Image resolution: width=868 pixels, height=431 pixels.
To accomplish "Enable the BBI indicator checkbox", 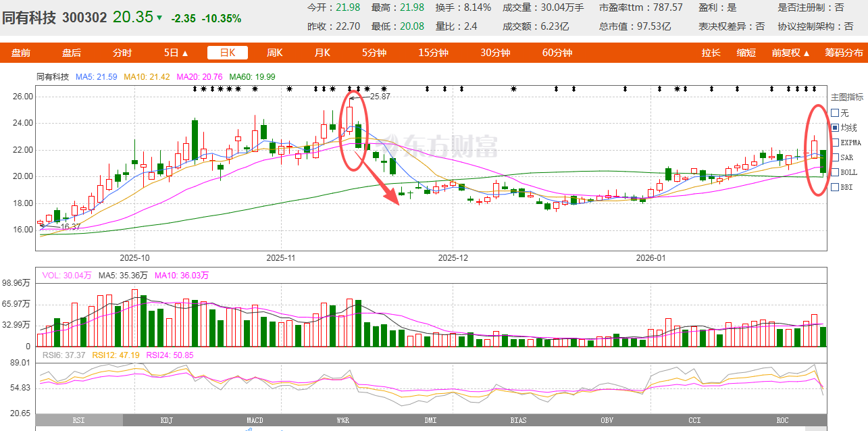I will tap(834, 187).
